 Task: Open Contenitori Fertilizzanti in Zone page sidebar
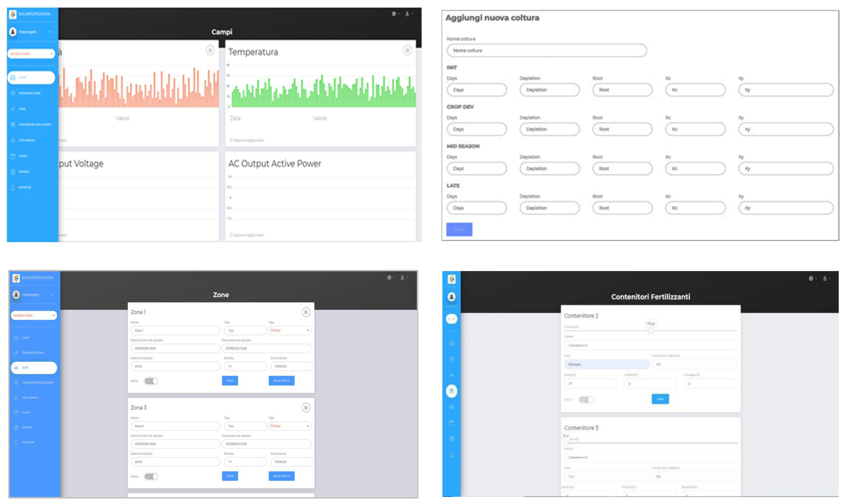tap(37, 383)
